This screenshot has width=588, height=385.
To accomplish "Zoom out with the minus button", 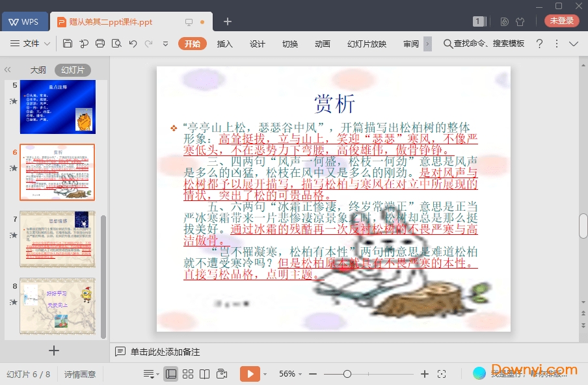I will (x=313, y=374).
